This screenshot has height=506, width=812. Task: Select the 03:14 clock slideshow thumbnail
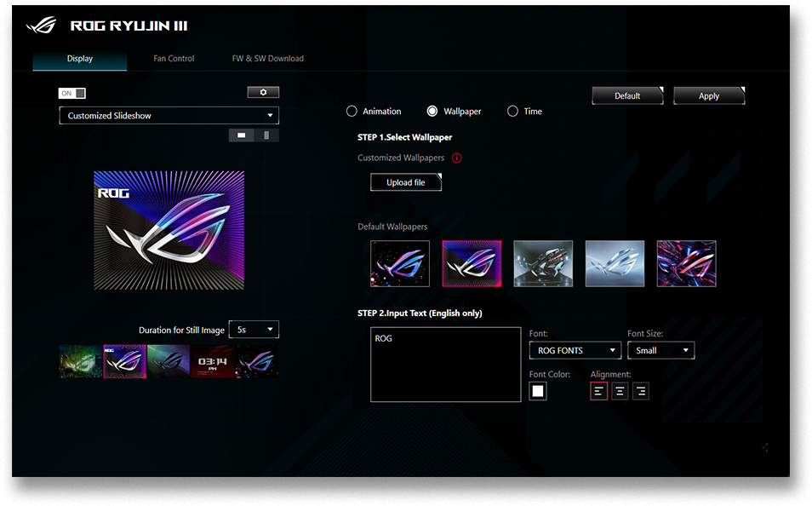pyautogui.click(x=212, y=361)
